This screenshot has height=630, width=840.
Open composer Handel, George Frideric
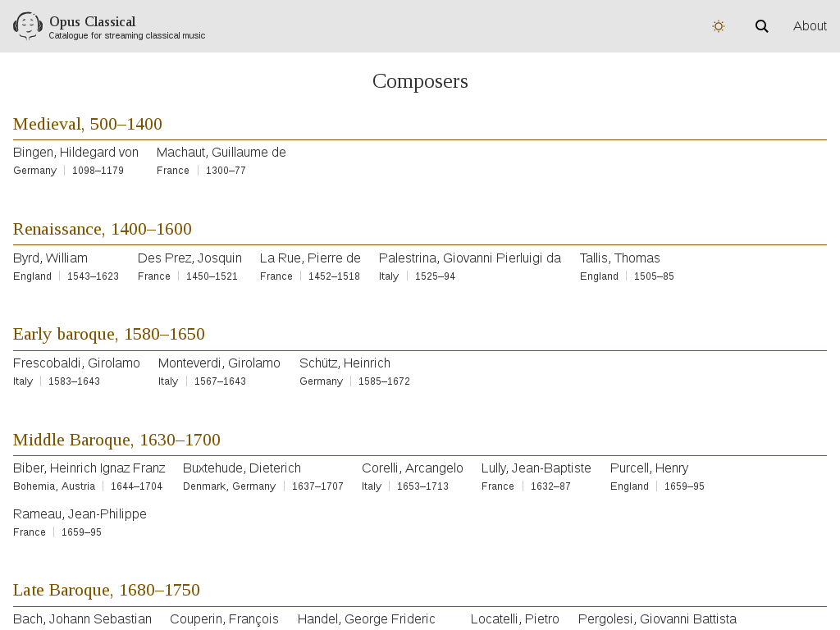coord(367,619)
